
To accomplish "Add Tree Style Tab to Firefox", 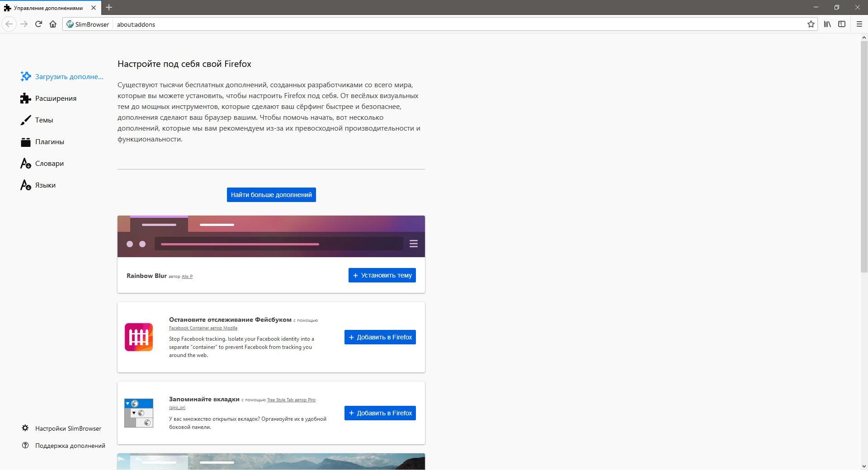I will [380, 413].
